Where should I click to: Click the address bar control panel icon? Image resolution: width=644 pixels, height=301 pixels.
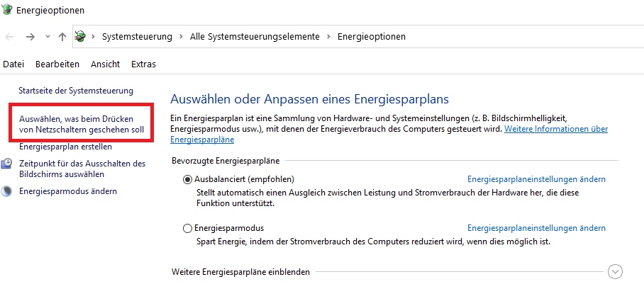coord(80,36)
